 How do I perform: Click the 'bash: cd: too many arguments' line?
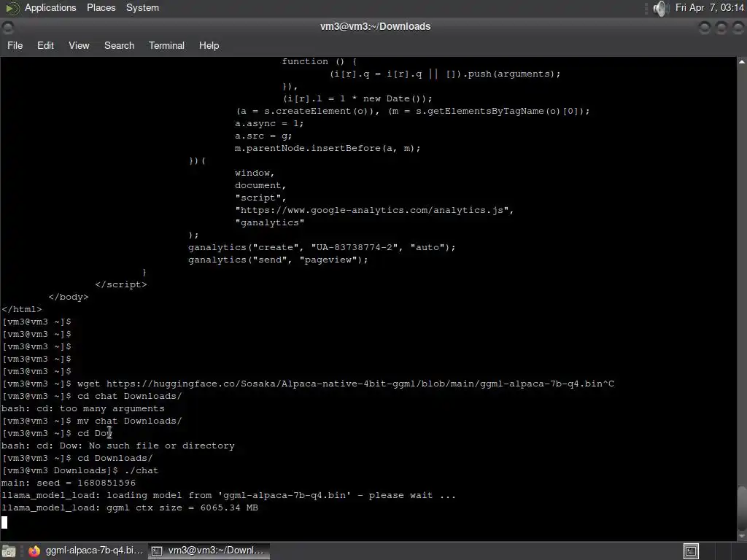click(x=83, y=408)
